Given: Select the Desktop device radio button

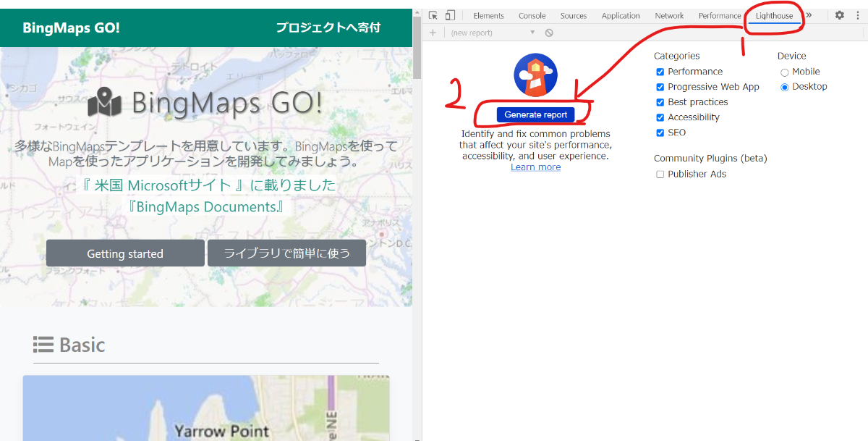Looking at the screenshot, I should coord(784,87).
